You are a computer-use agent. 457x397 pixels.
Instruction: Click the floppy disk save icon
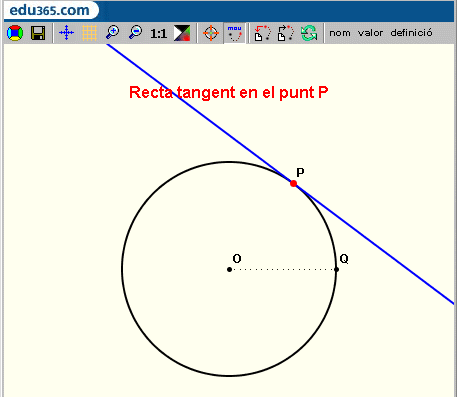click(x=38, y=33)
